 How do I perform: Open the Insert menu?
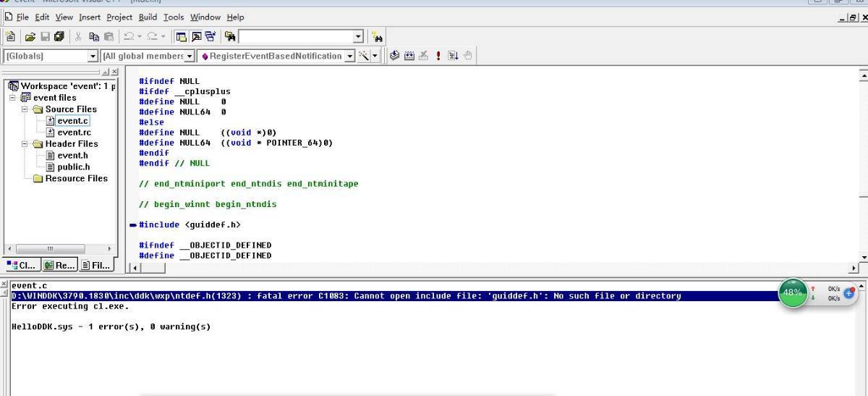click(x=90, y=17)
